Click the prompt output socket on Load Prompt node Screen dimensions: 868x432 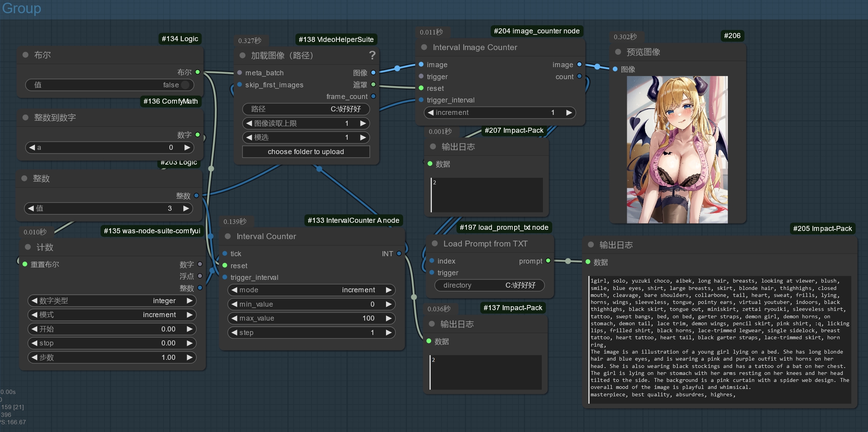click(x=548, y=260)
